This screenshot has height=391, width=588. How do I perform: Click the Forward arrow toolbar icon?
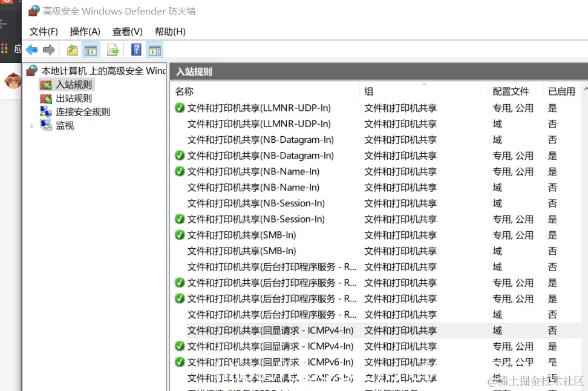tap(49, 50)
